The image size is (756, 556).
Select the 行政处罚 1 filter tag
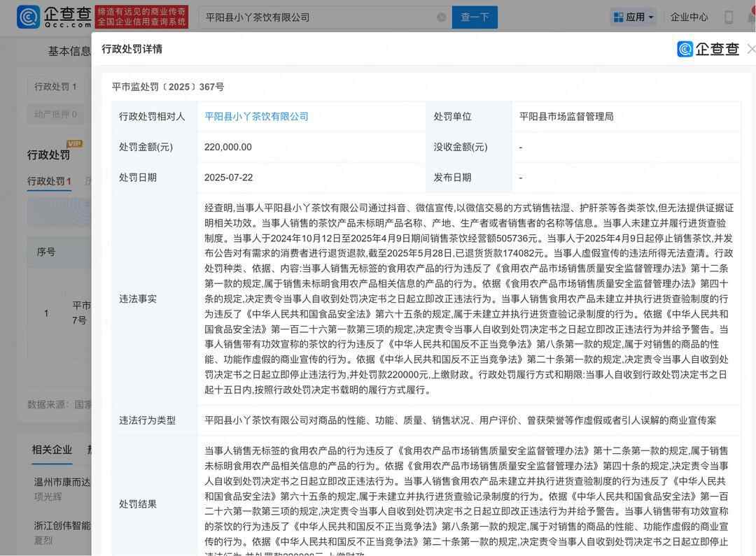click(x=56, y=87)
